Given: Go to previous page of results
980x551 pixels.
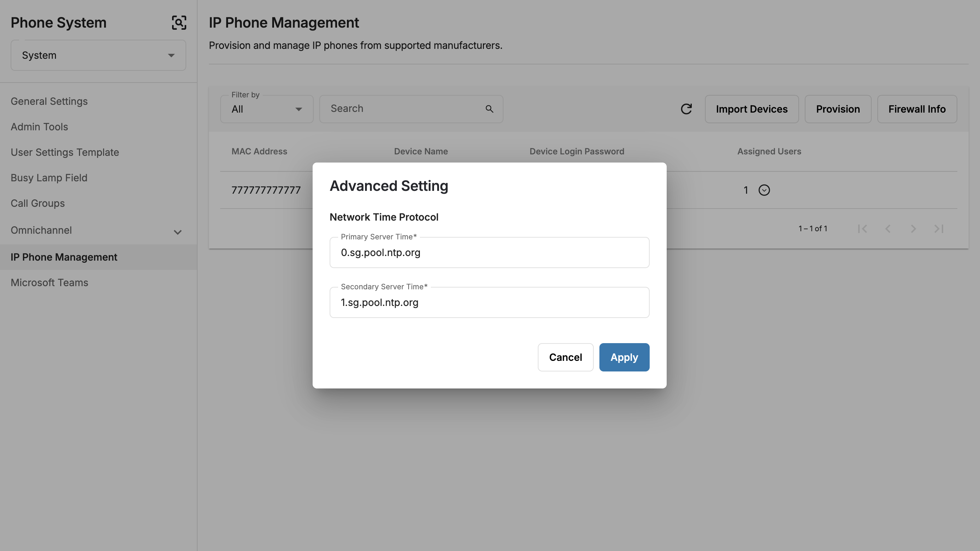Looking at the screenshot, I should (x=888, y=229).
